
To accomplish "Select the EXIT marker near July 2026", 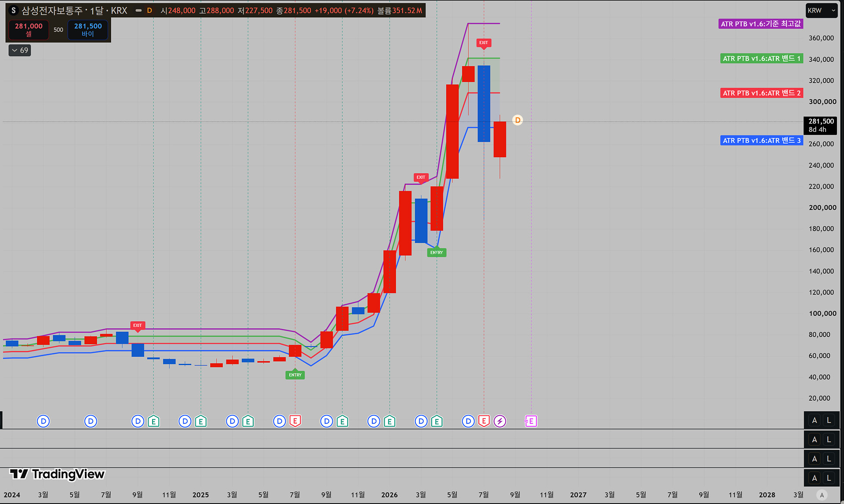I will (484, 43).
